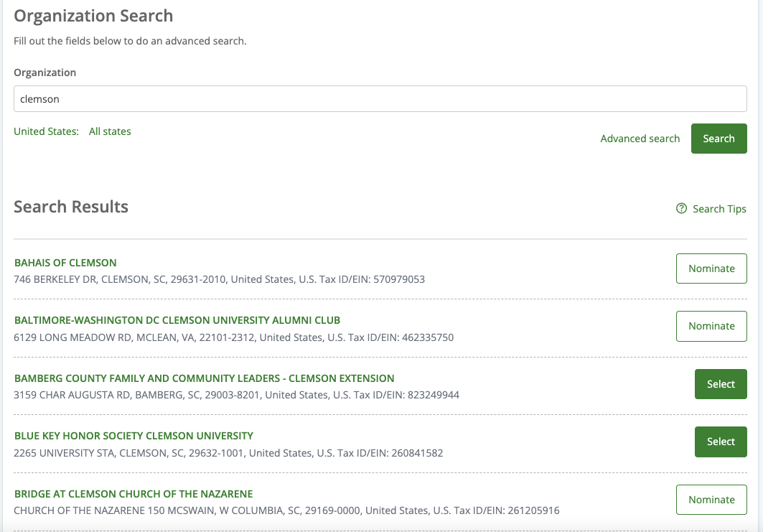The height and width of the screenshot is (532, 763).
Task: Open BAMBERG COUNTY FAMILY AND COMMUNITY LEADERS link
Action: pos(204,378)
